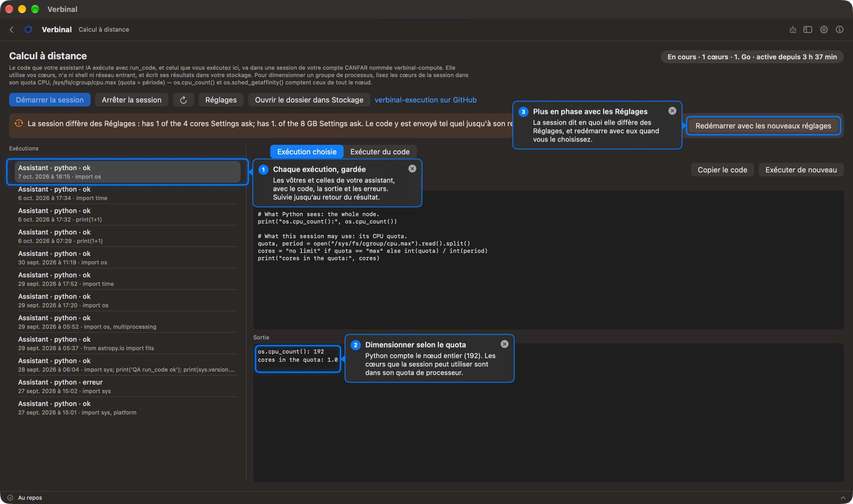The height and width of the screenshot is (504, 853).
Task: Expand the status bar chevron at bottom right
Action: coord(843,498)
